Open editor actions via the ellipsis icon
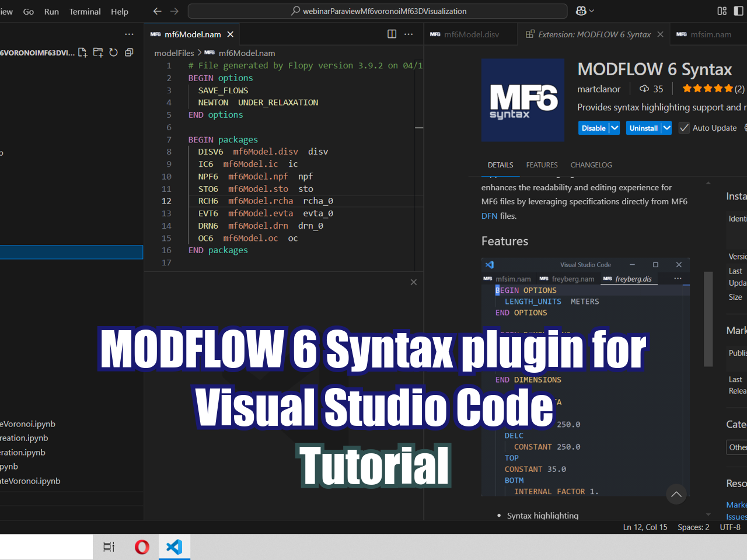Viewport: 747px width, 560px height. pyautogui.click(x=409, y=34)
